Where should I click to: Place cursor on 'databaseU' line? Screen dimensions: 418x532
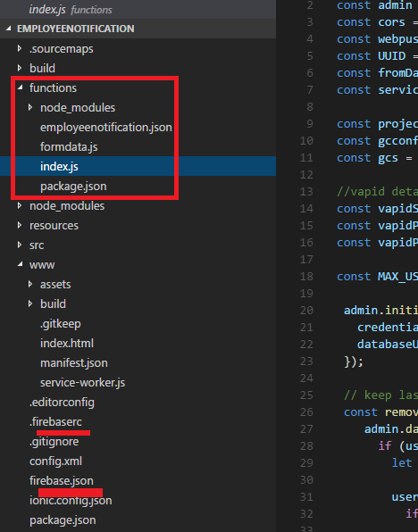[x=388, y=345]
